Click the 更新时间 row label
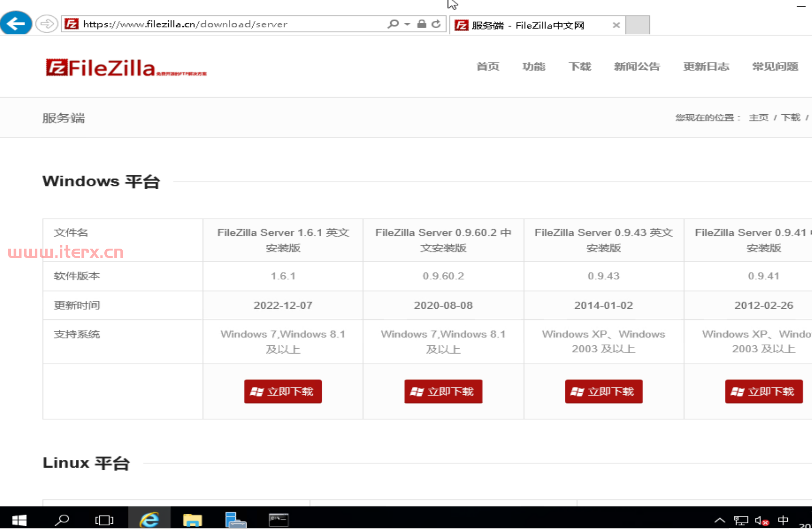Viewport: 812px width, 529px height. [77, 305]
